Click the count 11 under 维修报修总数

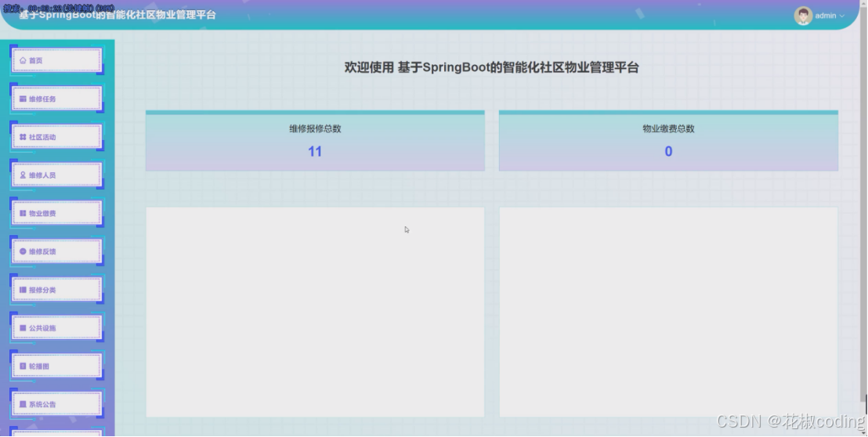point(315,152)
